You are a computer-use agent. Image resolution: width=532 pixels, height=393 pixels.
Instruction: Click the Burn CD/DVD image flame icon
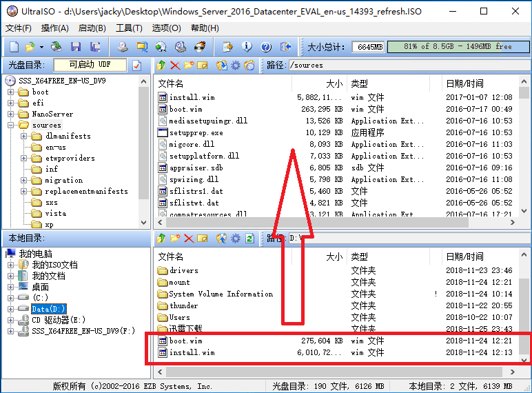click(x=200, y=46)
